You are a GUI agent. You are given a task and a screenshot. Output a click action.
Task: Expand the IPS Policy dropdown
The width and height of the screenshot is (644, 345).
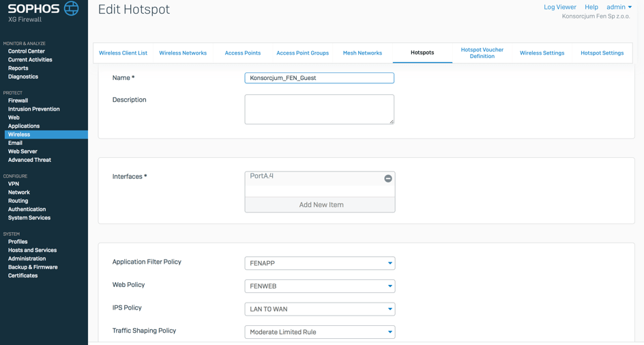pos(390,309)
